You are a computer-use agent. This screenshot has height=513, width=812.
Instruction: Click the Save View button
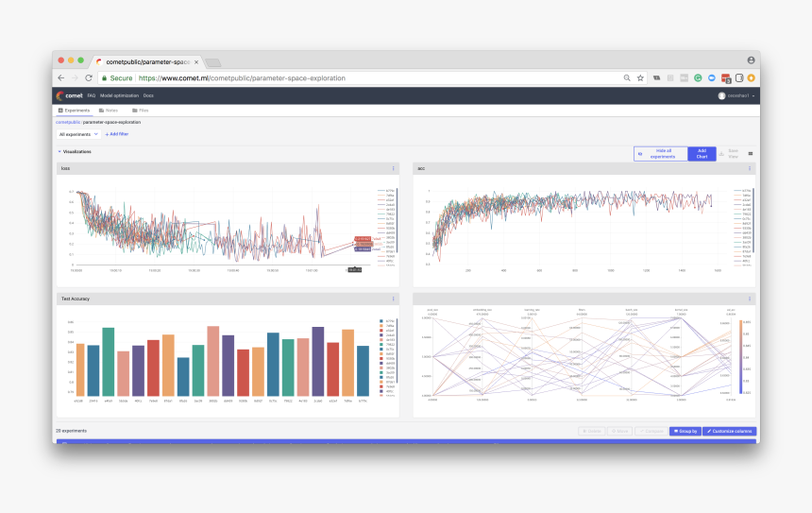point(729,153)
